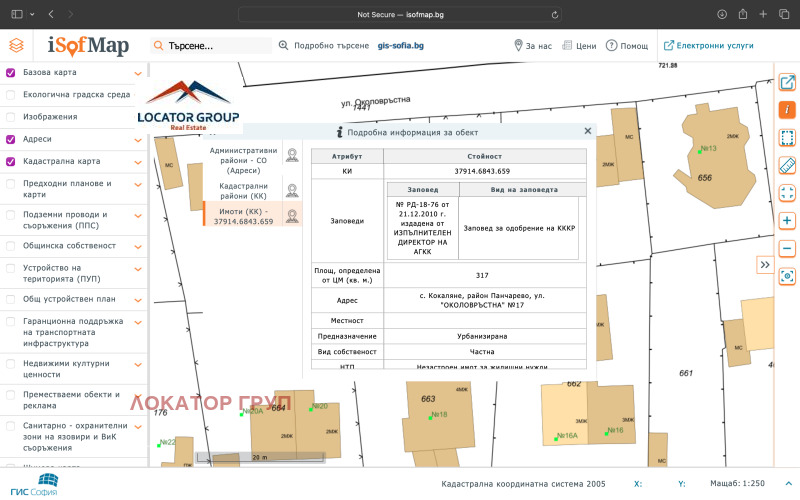Toggle the Общинска собственост checkbox
The height and width of the screenshot is (500, 800).
(11, 245)
